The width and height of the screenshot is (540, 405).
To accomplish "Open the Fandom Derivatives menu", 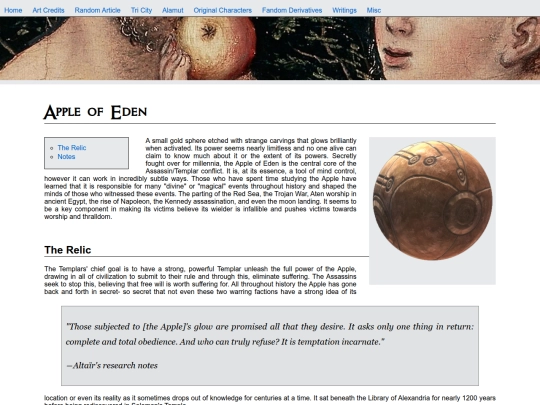I will (x=292, y=10).
